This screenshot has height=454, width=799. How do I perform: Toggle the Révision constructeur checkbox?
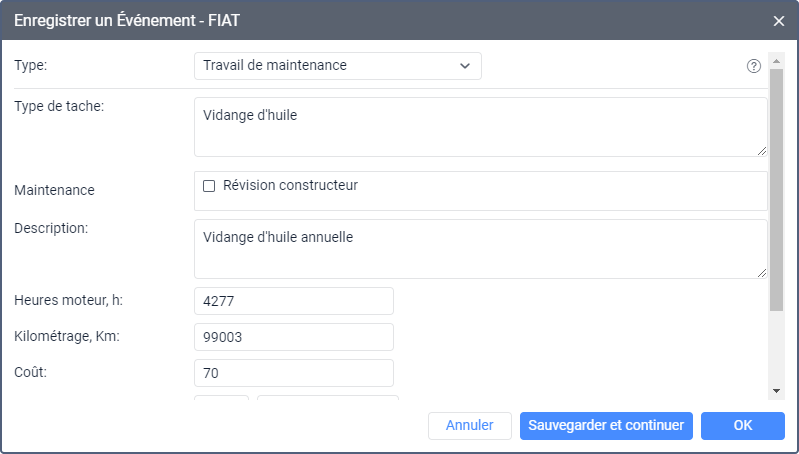tap(209, 186)
